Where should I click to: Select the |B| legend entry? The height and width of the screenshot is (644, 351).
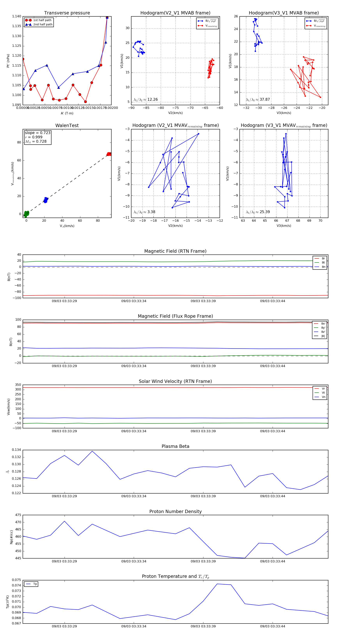pyautogui.click(x=320, y=336)
